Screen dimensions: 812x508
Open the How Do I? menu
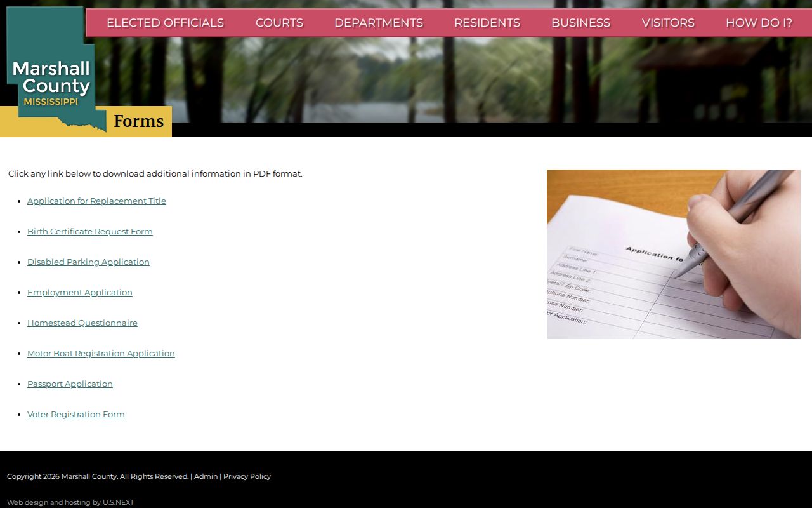[759, 23]
